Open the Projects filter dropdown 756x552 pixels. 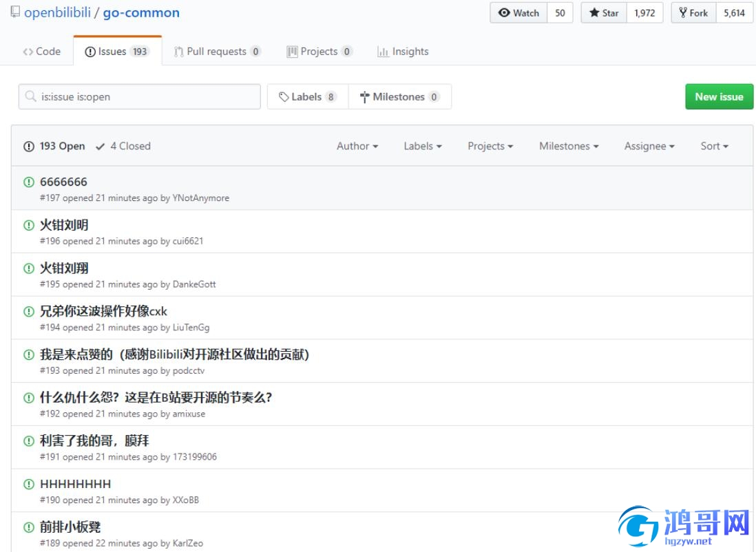pos(490,146)
